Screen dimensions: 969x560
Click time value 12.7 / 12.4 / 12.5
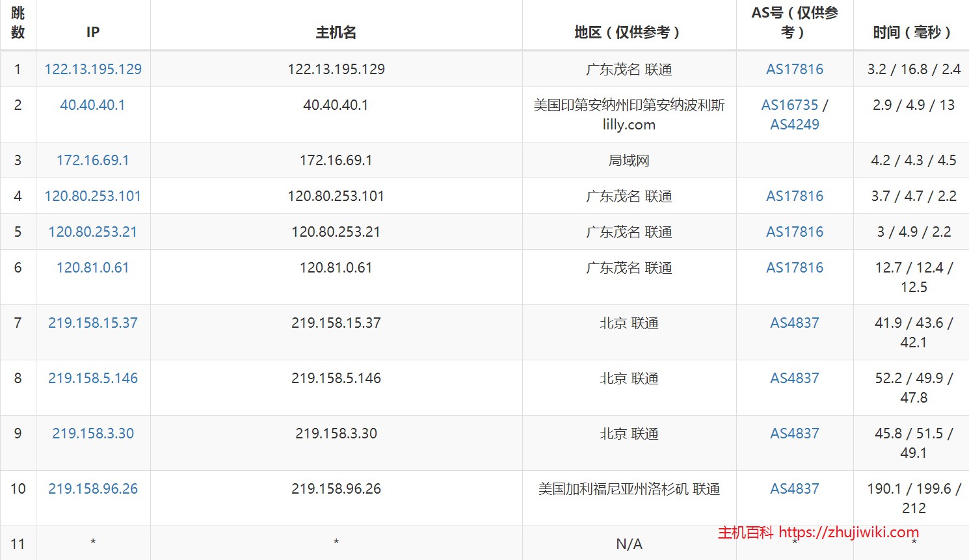click(x=914, y=277)
